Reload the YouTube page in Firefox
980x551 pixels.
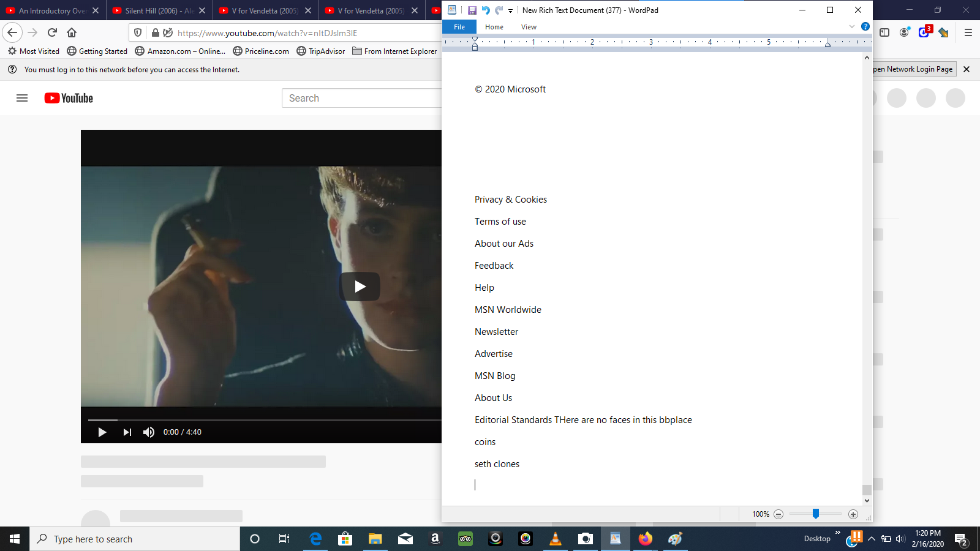pyautogui.click(x=53, y=32)
